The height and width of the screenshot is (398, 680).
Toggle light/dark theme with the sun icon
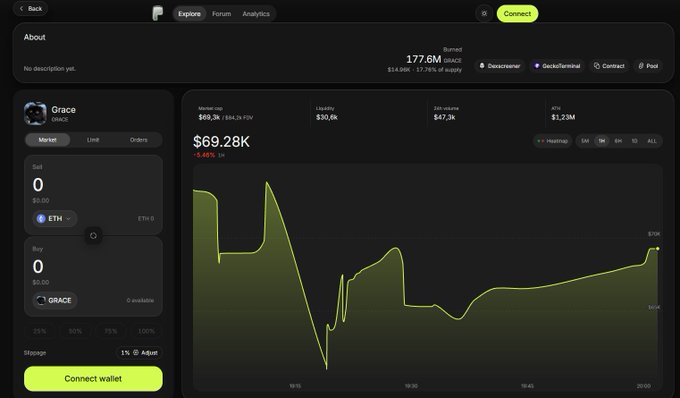click(x=484, y=13)
